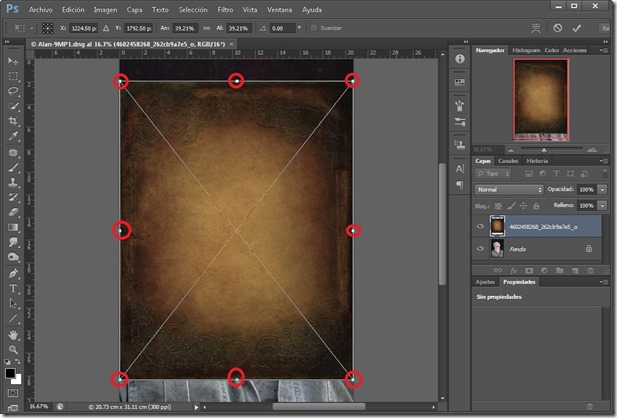Select the Crop tool
The height and width of the screenshot is (418, 617).
pyautogui.click(x=14, y=121)
